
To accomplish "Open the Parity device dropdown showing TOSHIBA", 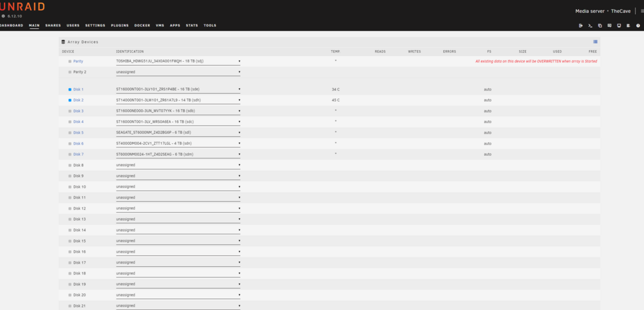I will (x=178, y=61).
